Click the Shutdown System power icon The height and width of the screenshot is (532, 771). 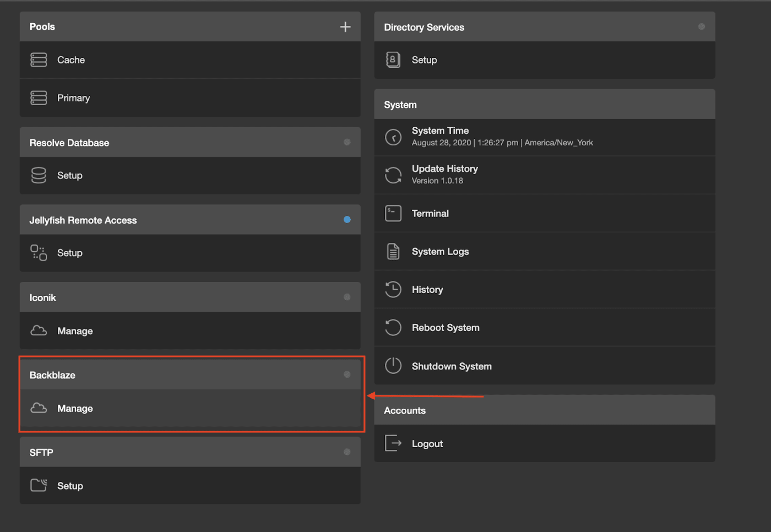click(x=393, y=366)
